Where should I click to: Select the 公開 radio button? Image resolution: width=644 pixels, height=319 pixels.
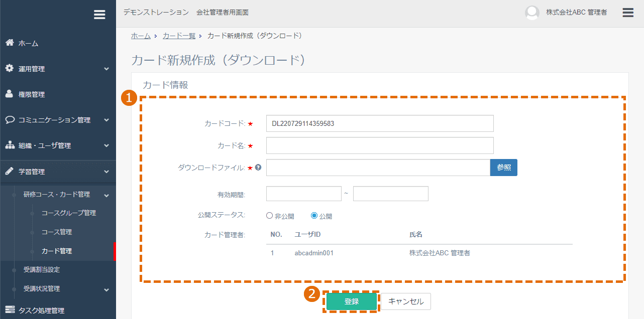[x=314, y=216]
